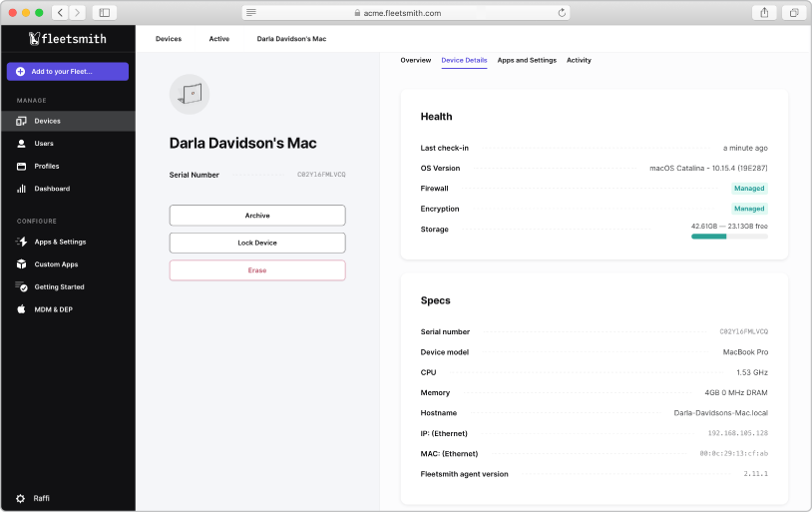Go to Active breadcrumb

pos(219,39)
